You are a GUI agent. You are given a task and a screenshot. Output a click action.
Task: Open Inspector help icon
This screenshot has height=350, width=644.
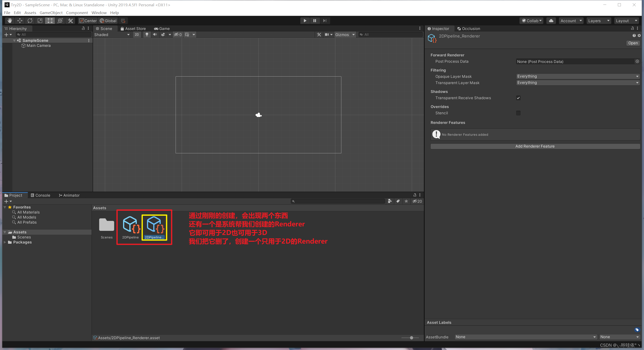(x=634, y=36)
